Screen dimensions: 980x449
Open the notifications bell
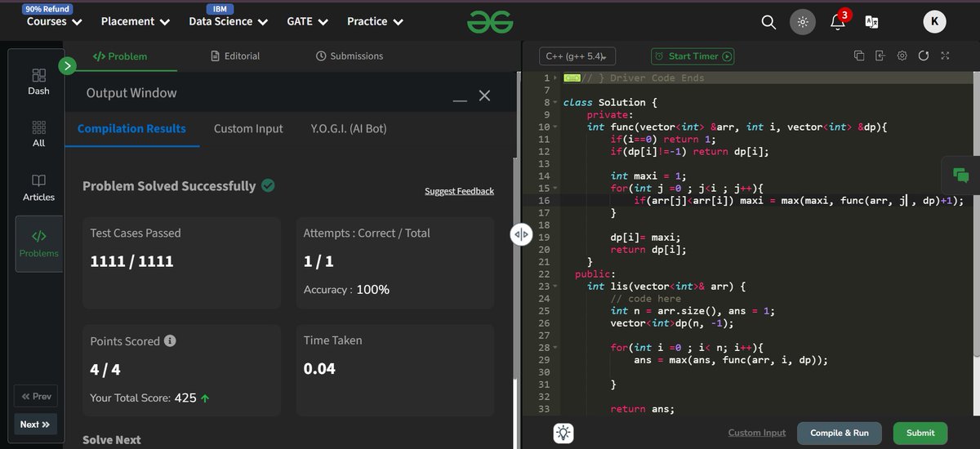click(838, 21)
